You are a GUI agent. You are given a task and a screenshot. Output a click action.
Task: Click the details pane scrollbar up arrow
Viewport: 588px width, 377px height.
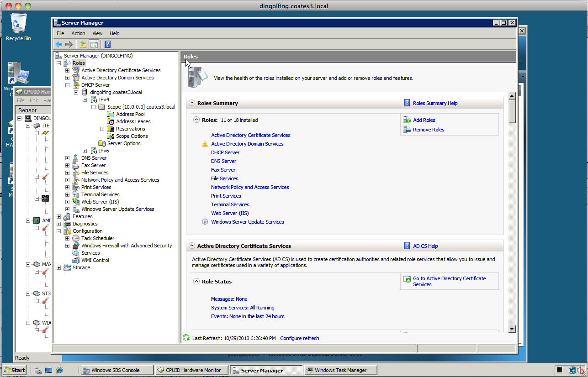pyautogui.click(x=512, y=96)
